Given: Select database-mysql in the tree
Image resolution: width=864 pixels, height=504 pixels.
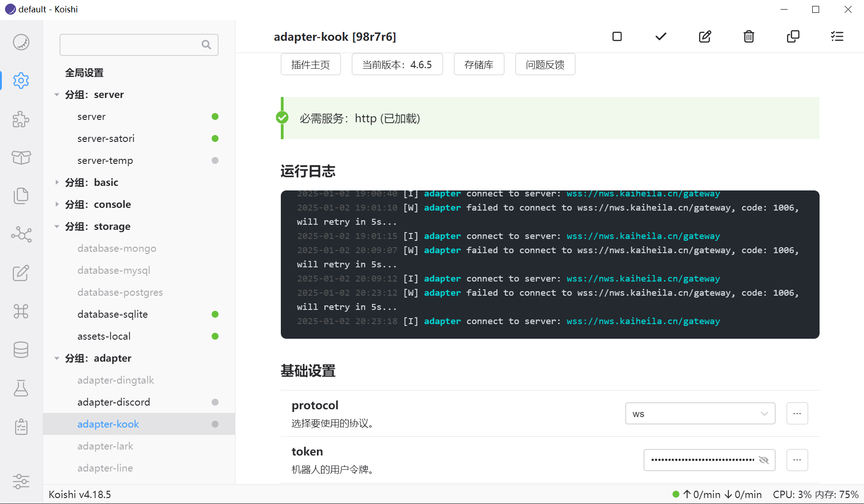Looking at the screenshot, I should coord(139,270).
